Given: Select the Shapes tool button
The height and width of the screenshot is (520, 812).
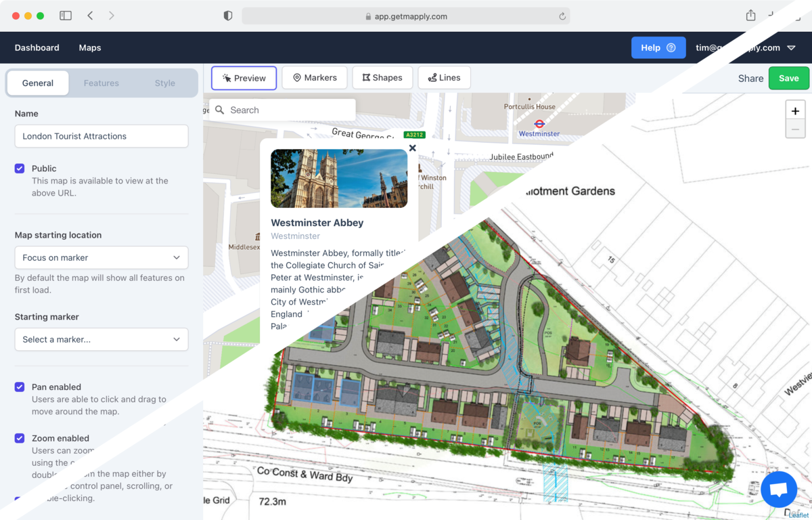Looking at the screenshot, I should (382, 78).
